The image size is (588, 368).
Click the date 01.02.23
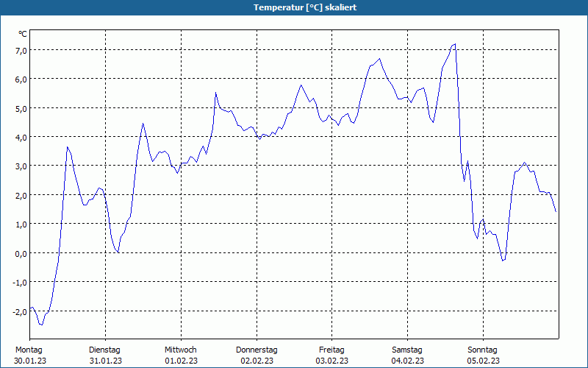[181, 361]
